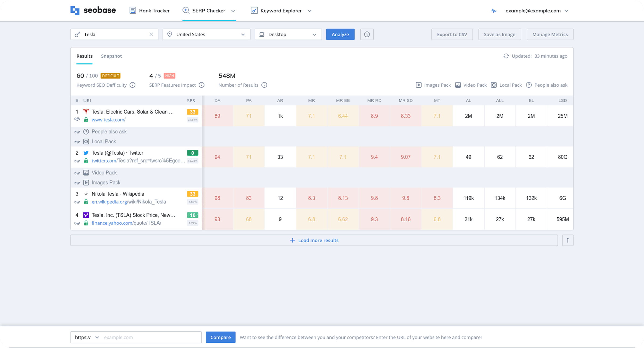644x348 pixels.
Task: Open the Desktop device dropdown
Action: click(288, 34)
